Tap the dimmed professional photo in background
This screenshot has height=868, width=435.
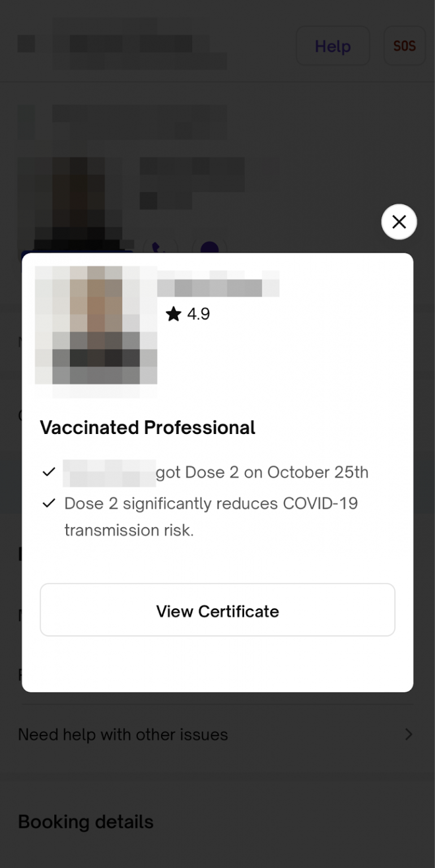coord(71,201)
